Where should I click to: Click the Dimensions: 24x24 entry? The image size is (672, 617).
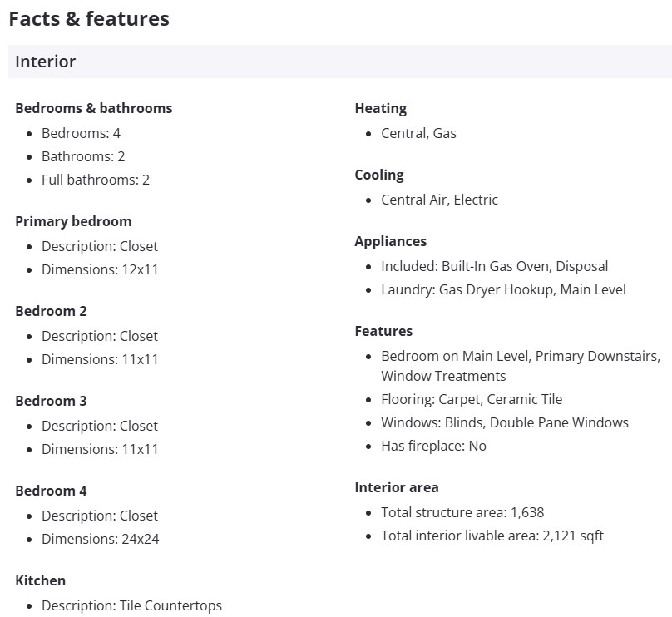pyautogui.click(x=100, y=539)
